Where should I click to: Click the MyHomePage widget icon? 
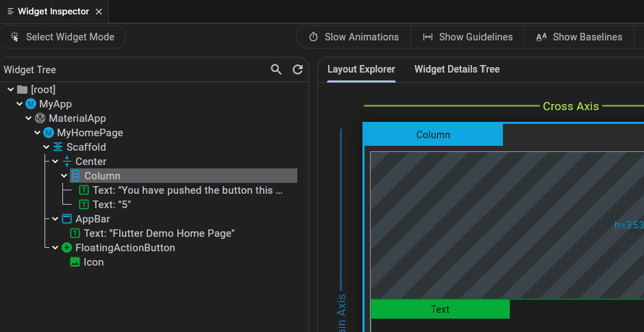pos(49,133)
